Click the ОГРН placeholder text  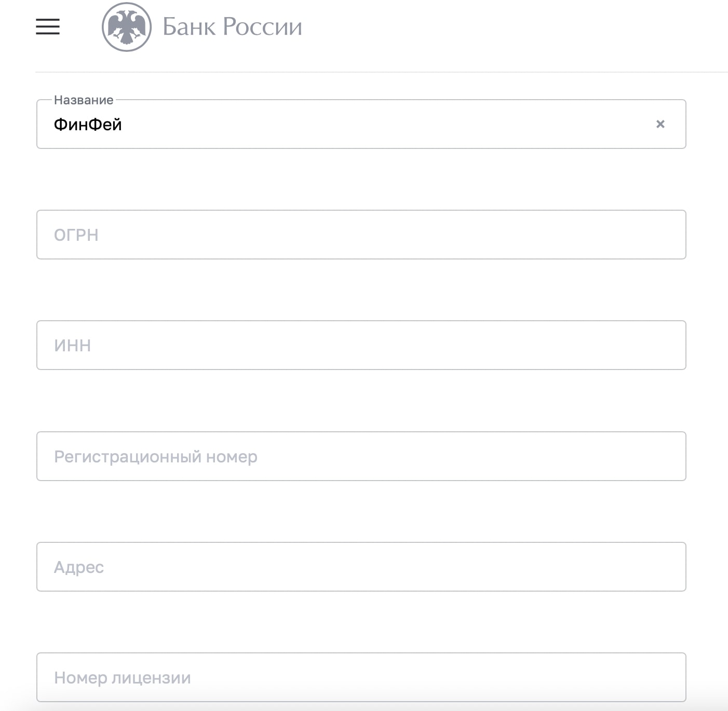pos(76,235)
